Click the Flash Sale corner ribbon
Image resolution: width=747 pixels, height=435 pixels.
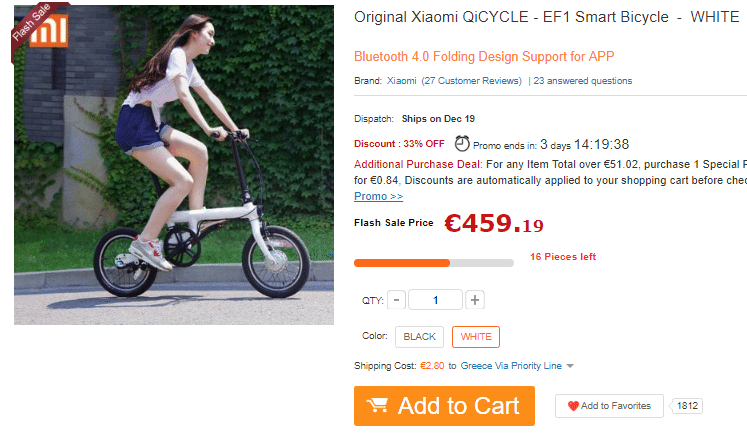coord(31,20)
